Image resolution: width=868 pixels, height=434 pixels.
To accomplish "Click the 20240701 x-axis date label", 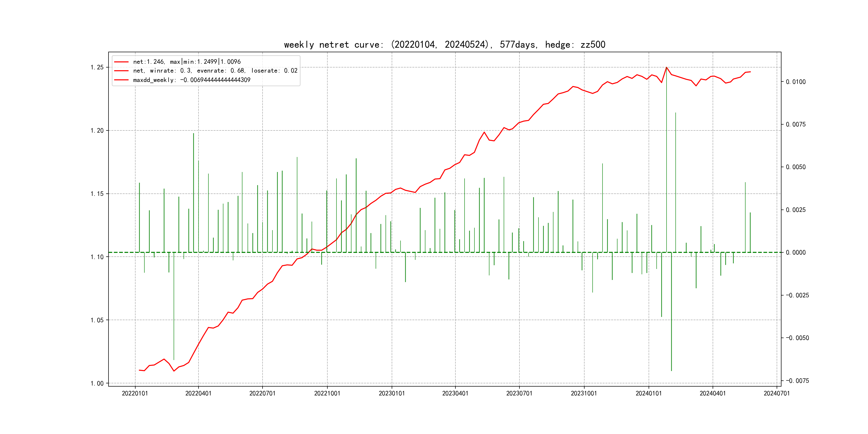I will pyautogui.click(x=776, y=393).
